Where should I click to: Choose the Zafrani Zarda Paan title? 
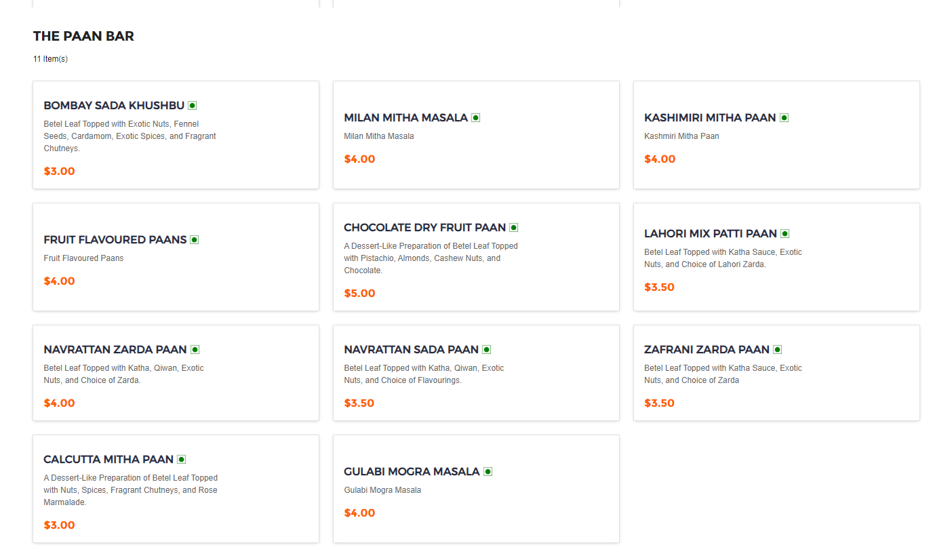point(707,350)
